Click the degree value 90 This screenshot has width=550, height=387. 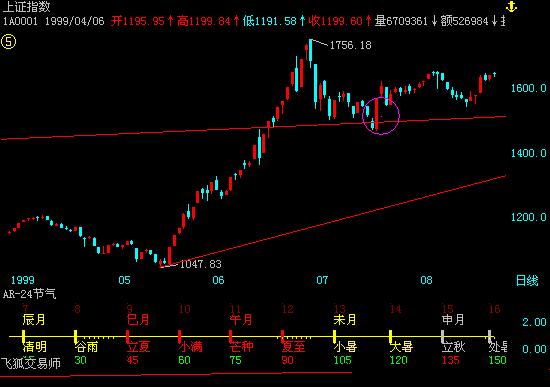(x=287, y=360)
